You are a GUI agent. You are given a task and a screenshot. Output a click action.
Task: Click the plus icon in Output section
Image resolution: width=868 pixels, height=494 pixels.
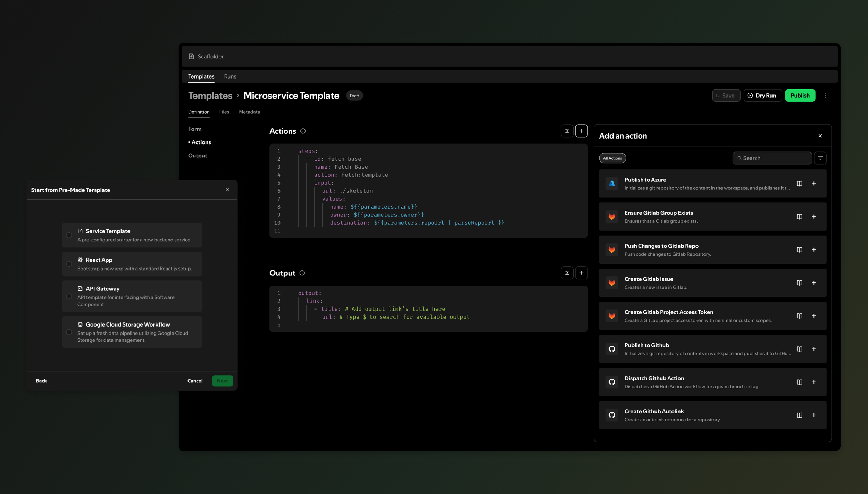pyautogui.click(x=581, y=273)
